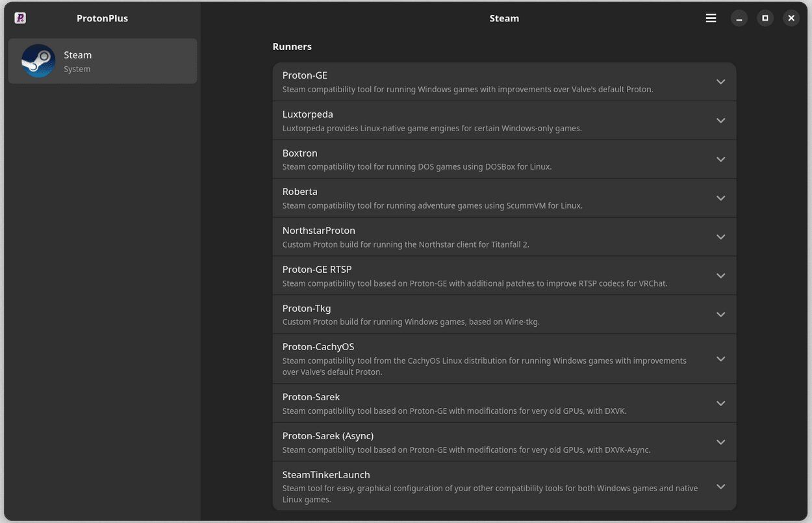Click the SteamTinkerLaunch title text
The image size is (812, 523).
point(326,475)
